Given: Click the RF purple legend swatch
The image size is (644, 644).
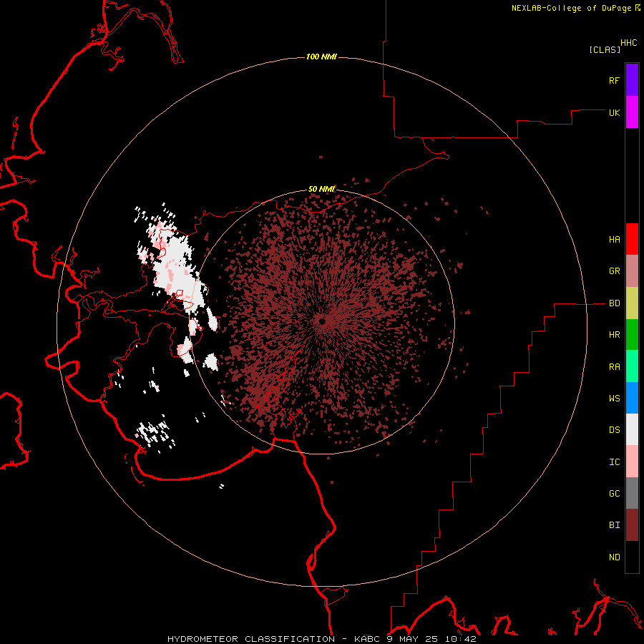Looking at the screenshot, I should pyautogui.click(x=632, y=80).
